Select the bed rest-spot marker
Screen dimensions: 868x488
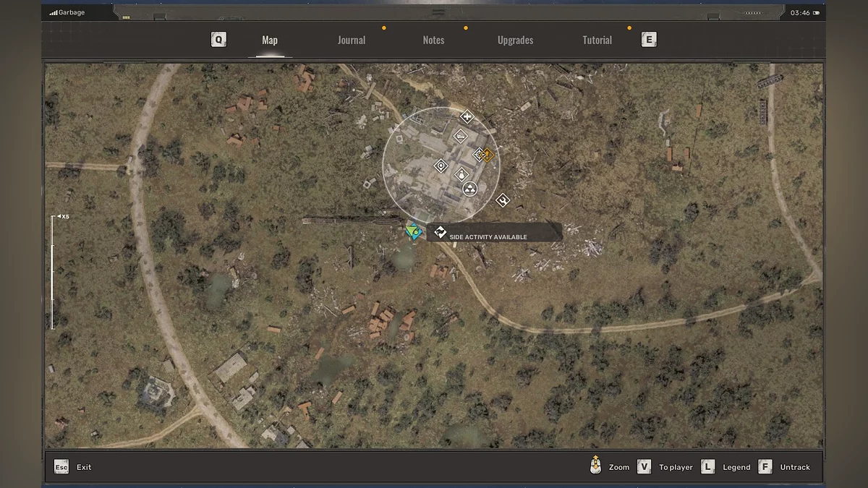coord(460,136)
